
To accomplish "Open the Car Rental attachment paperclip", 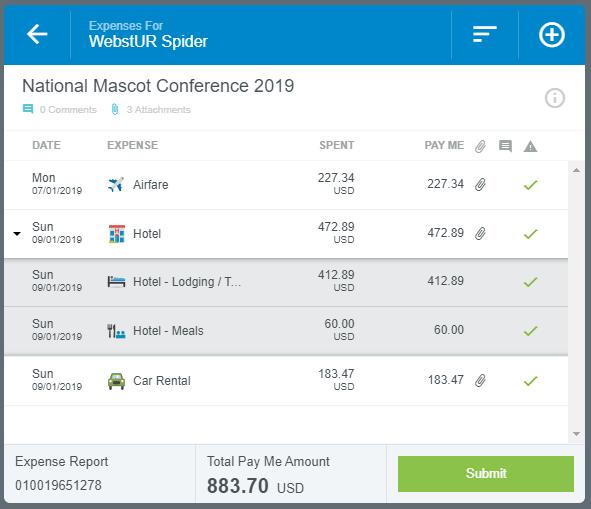I will pos(480,381).
